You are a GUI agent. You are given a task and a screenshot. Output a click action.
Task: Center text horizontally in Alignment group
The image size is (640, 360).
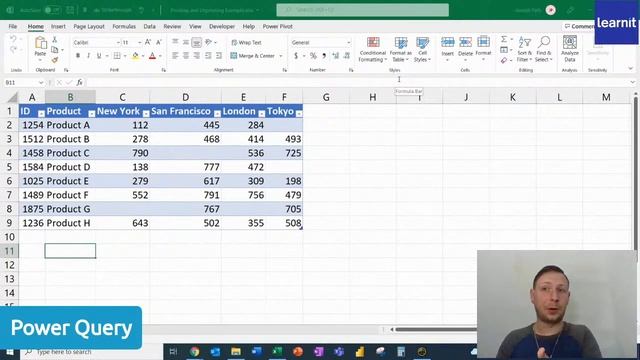point(186,56)
